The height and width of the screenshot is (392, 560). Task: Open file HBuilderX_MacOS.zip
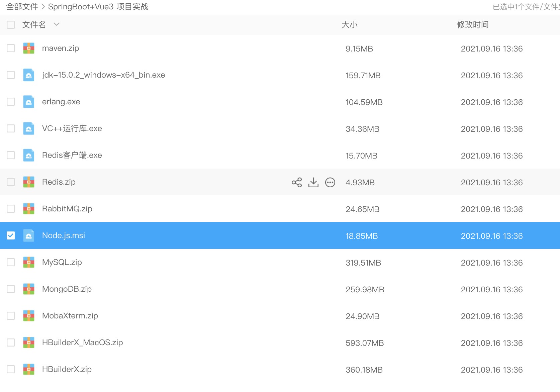click(83, 342)
